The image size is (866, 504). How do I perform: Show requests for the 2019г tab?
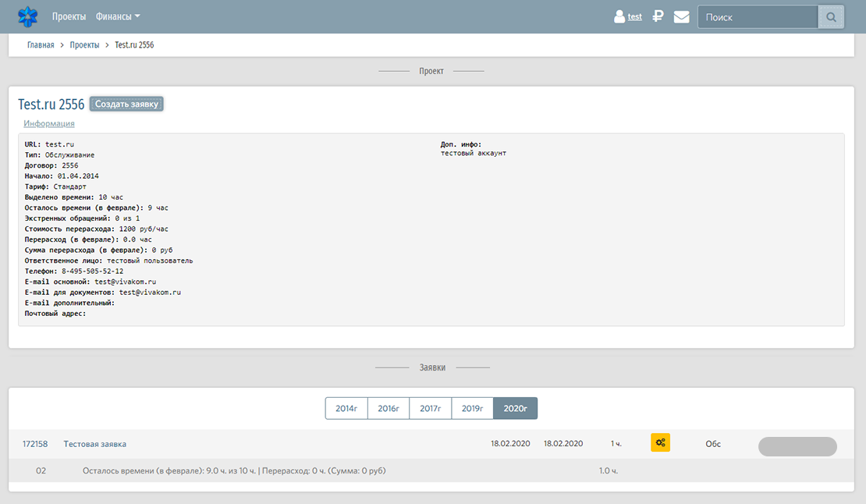(x=472, y=408)
